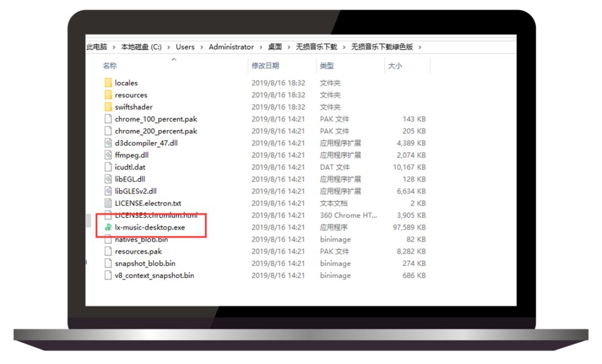The width and height of the screenshot is (602, 364).
Task: Click the LICENSE.electron.txt text document icon
Action: pyautogui.click(x=108, y=203)
